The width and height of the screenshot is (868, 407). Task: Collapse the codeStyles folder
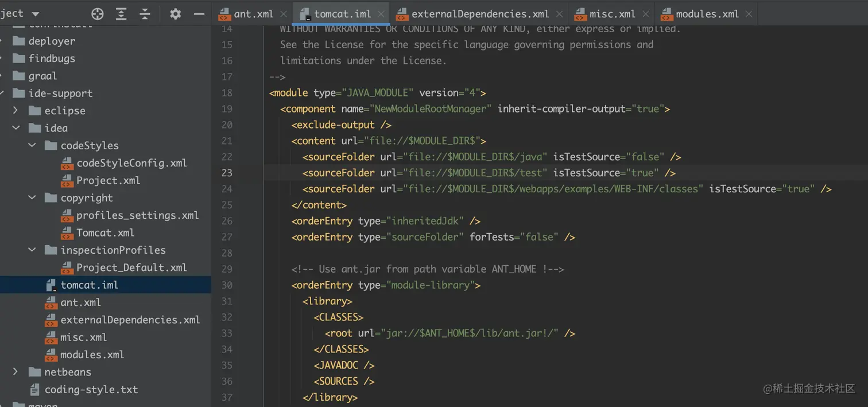point(32,145)
